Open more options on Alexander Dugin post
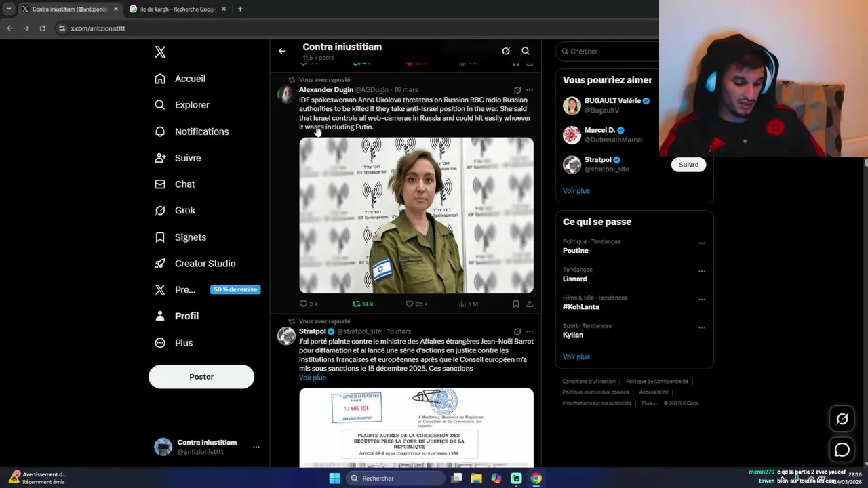The height and width of the screenshot is (488, 868). click(530, 90)
